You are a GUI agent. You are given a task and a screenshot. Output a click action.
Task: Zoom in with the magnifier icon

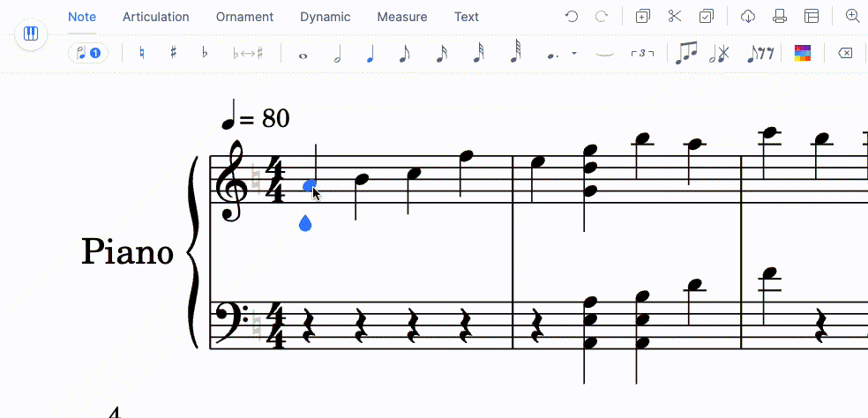[x=852, y=17]
